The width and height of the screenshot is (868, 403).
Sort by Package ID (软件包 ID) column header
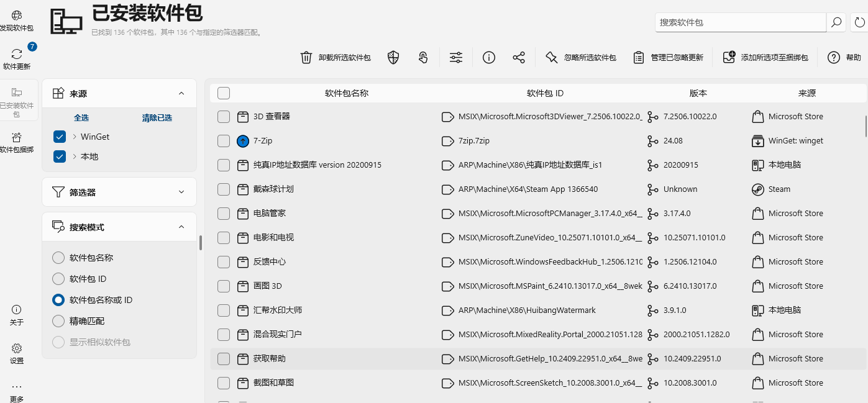(545, 93)
